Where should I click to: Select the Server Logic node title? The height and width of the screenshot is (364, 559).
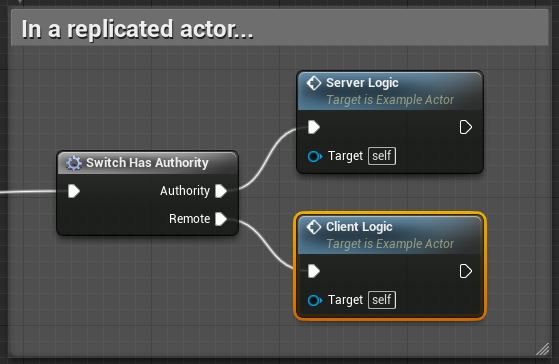[x=362, y=83]
